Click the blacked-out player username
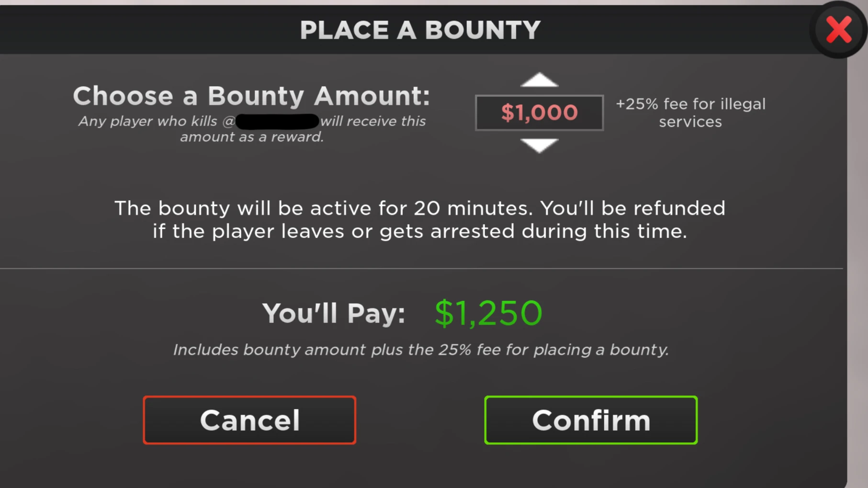This screenshot has width=868, height=488. 277,121
